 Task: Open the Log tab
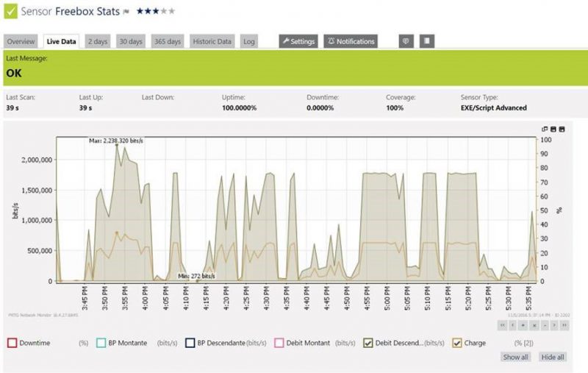click(249, 41)
